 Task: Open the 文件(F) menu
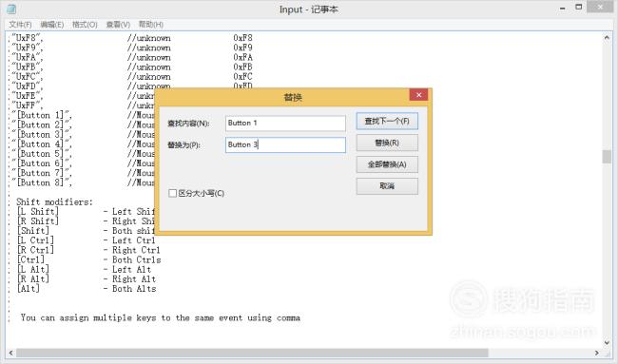(20, 25)
